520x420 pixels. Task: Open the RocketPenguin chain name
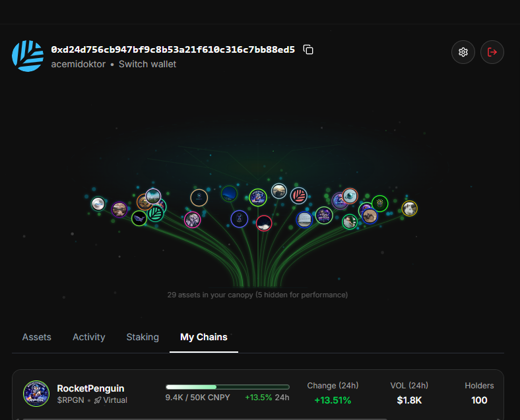tap(90, 388)
